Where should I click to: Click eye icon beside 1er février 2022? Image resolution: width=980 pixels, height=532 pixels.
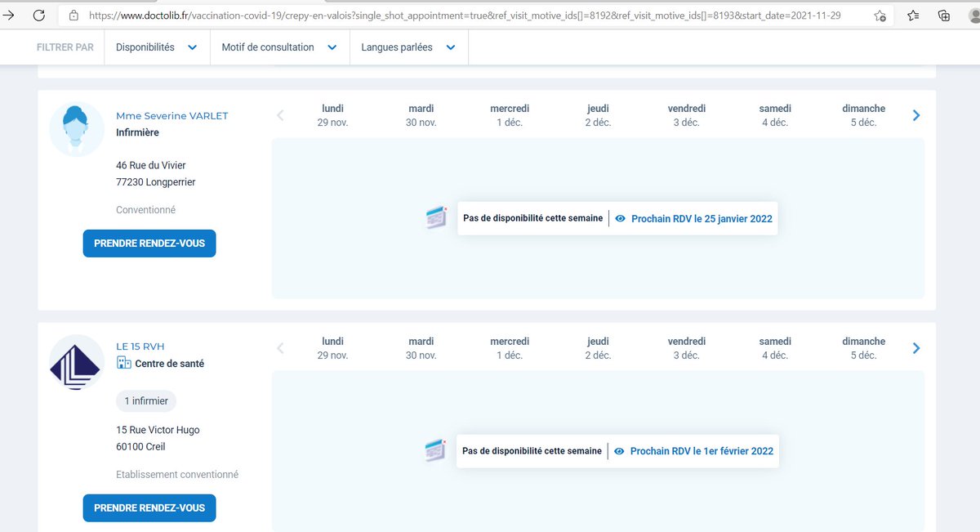pos(620,451)
